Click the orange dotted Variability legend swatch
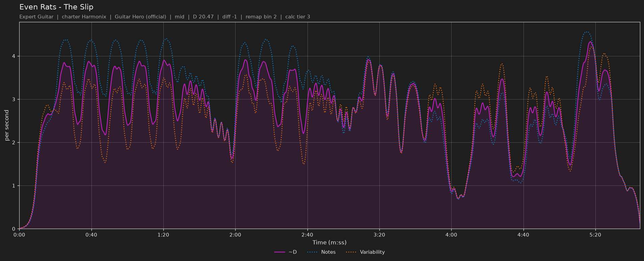644x261 pixels. (351, 252)
